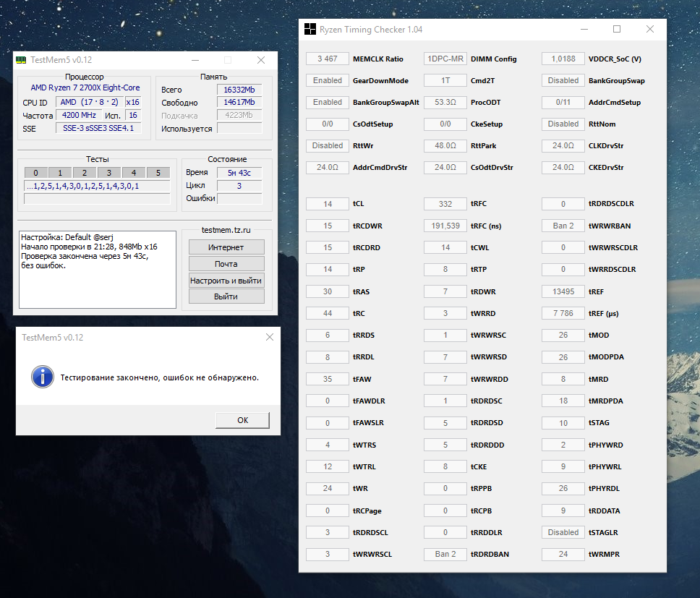Click the blue information icon in dialog
This screenshot has width=700, height=598.
tap(43, 377)
